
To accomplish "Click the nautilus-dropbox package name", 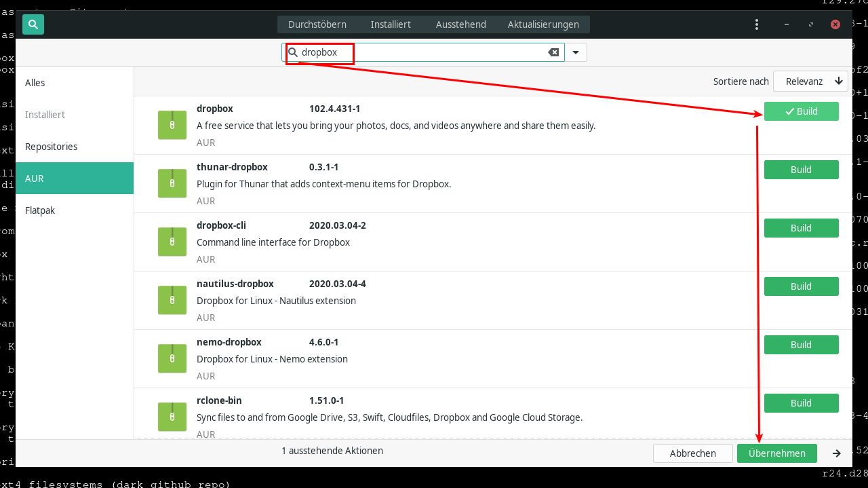I will [x=235, y=284].
